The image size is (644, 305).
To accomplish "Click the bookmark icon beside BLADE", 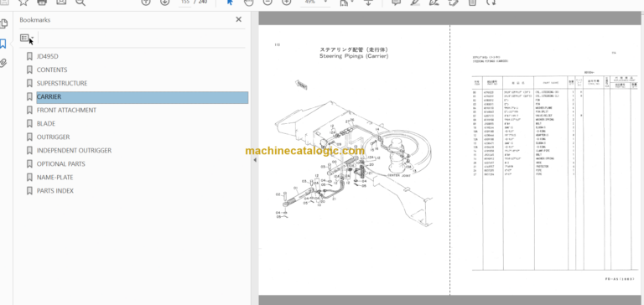I will [x=29, y=123].
